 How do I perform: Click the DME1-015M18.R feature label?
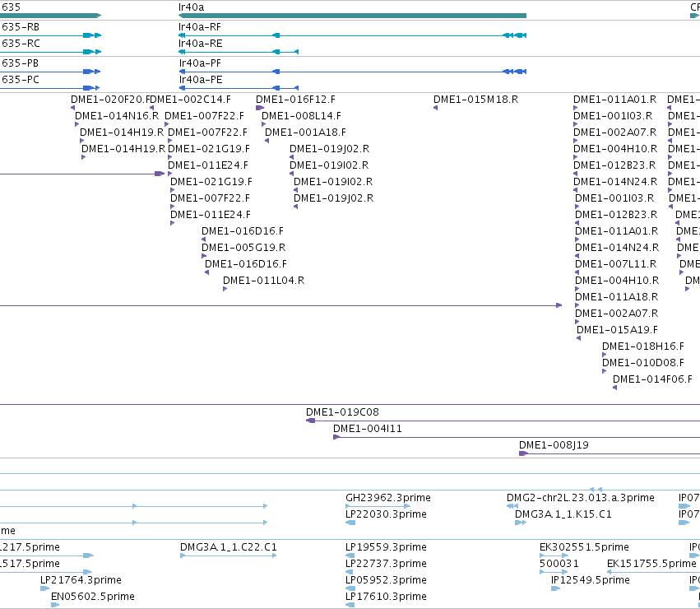(476, 100)
